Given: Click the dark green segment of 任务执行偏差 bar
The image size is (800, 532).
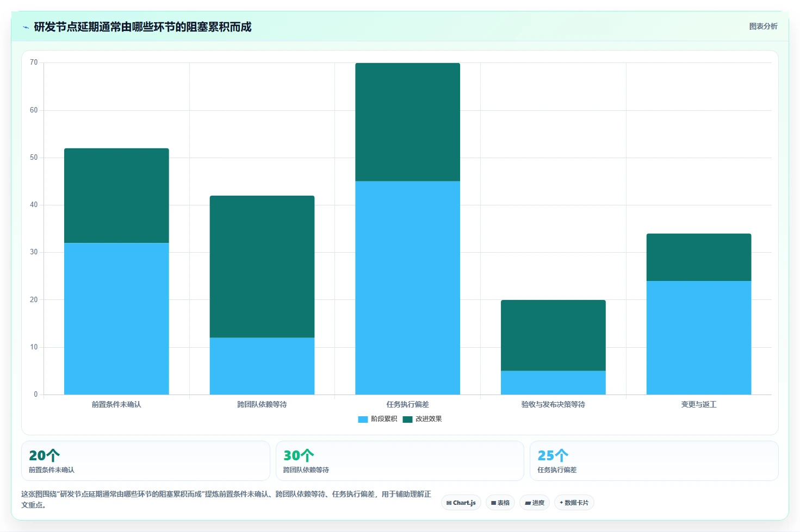Looking at the screenshot, I should pos(408,122).
